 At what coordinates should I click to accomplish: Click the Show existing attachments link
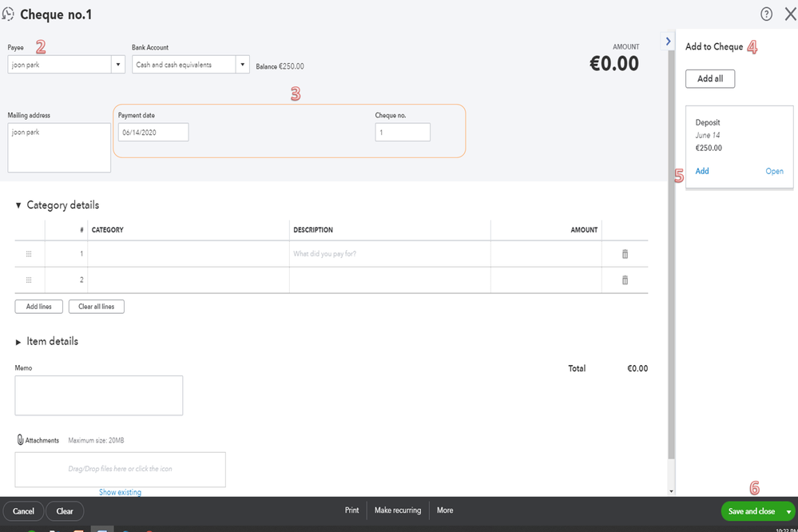(x=120, y=492)
